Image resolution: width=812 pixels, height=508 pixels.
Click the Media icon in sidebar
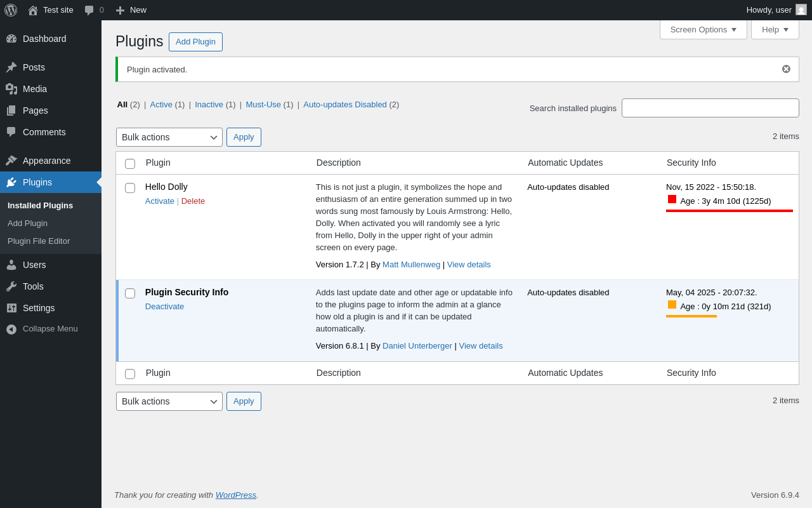coord(11,89)
